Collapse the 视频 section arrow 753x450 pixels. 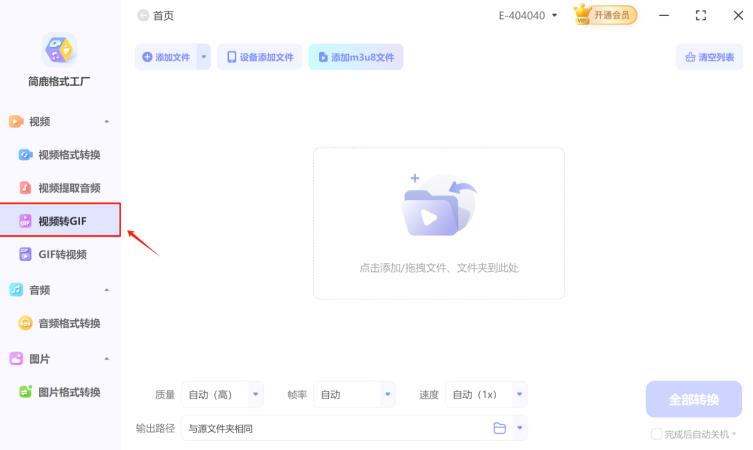107,122
